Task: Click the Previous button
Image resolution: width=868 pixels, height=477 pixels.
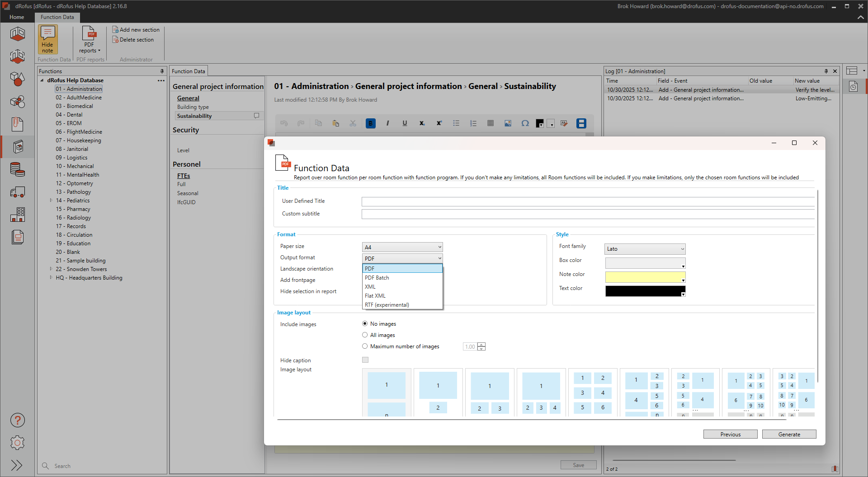Action: (730, 434)
